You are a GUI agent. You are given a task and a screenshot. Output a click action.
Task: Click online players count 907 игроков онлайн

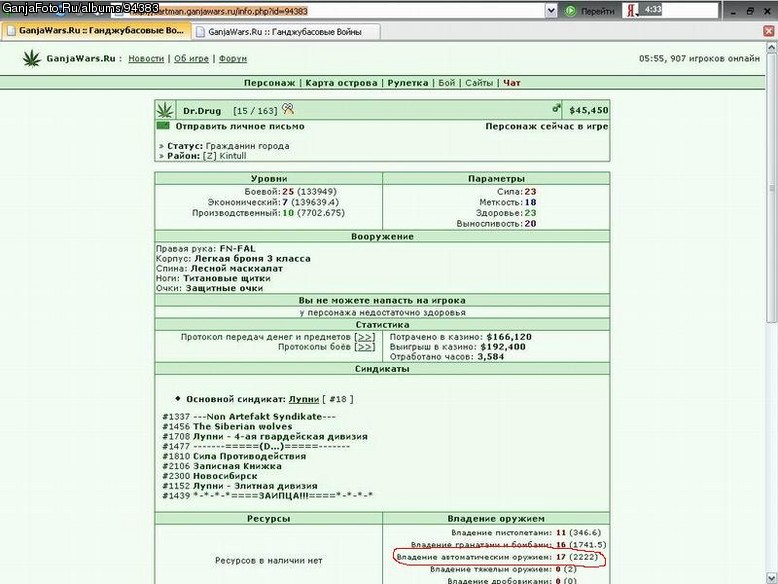pyautogui.click(x=714, y=59)
